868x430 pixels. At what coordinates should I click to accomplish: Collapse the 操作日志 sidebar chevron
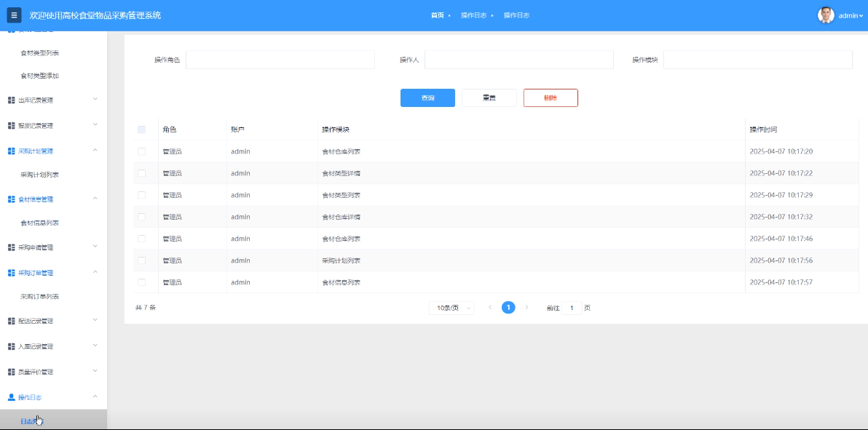click(95, 397)
